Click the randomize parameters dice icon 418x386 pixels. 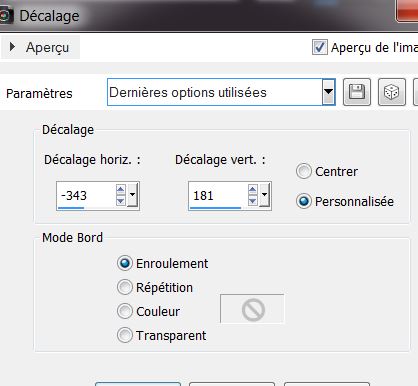(392, 92)
